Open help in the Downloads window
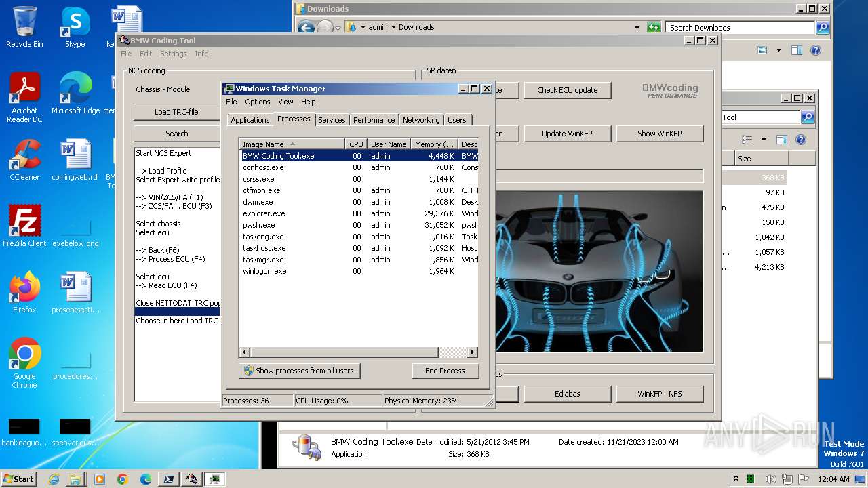868x488 pixels. pyautogui.click(x=816, y=50)
